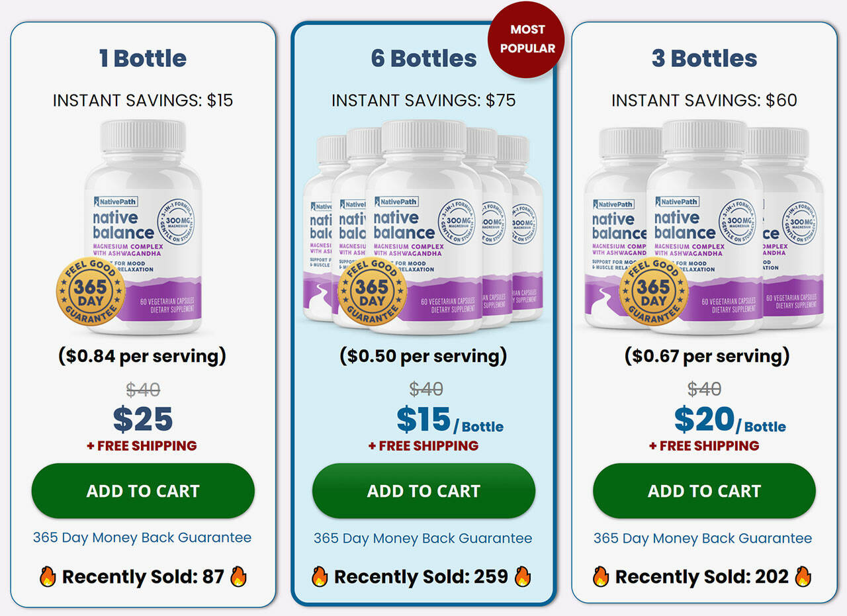Image resolution: width=847 pixels, height=616 pixels.
Task: Click the Most Popular red badge
Action: point(527,39)
